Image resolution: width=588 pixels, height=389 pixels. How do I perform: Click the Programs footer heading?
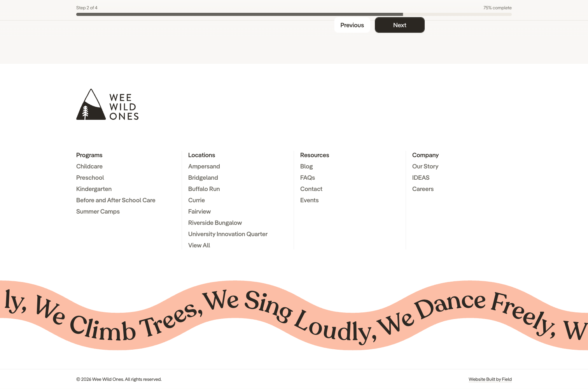pos(89,155)
